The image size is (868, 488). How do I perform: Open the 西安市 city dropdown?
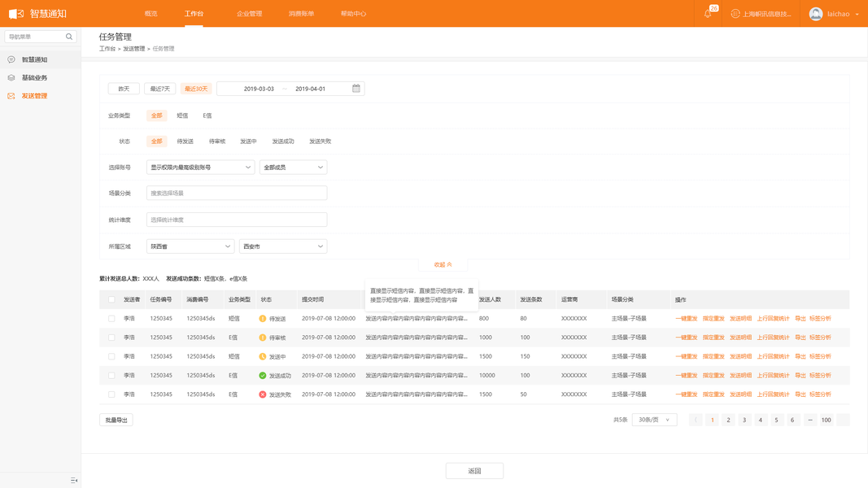pyautogui.click(x=283, y=246)
